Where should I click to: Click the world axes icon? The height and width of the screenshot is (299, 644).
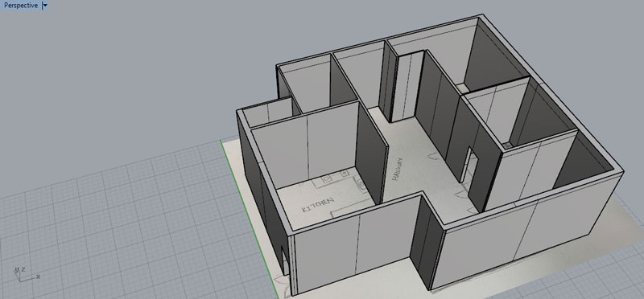(26, 274)
